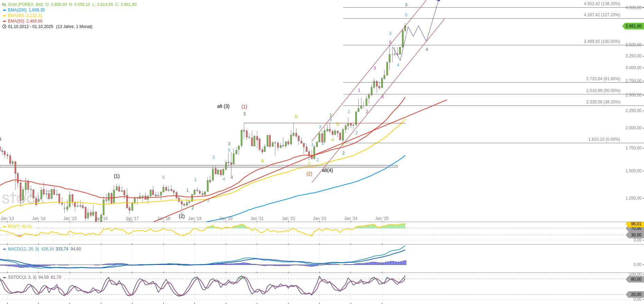Click the green current price tag 3.981,90
Screen dimensions: 644x304
(633, 26)
